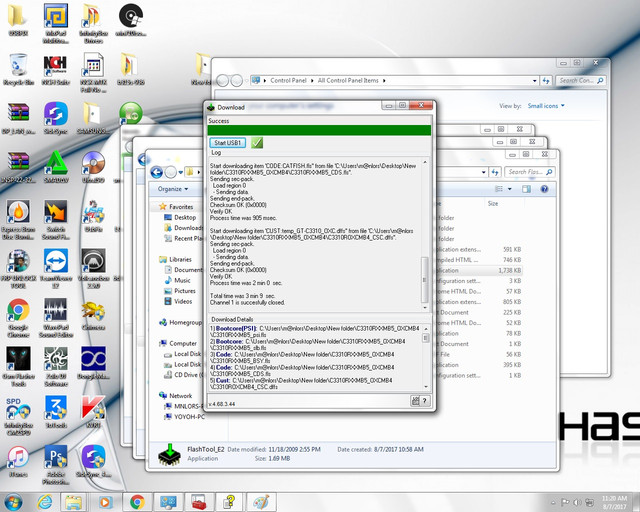Click the Windows Start button
This screenshot has height=512, width=640.
12,502
